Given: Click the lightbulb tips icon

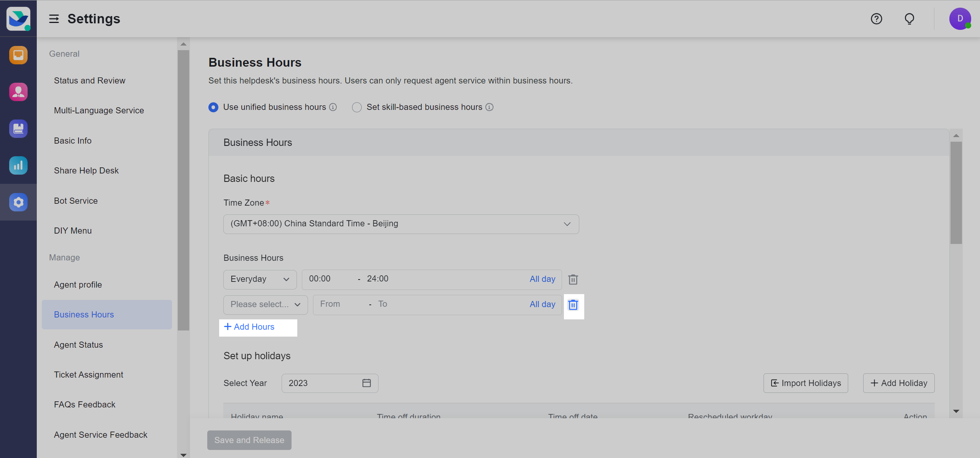Looking at the screenshot, I should point(909,19).
